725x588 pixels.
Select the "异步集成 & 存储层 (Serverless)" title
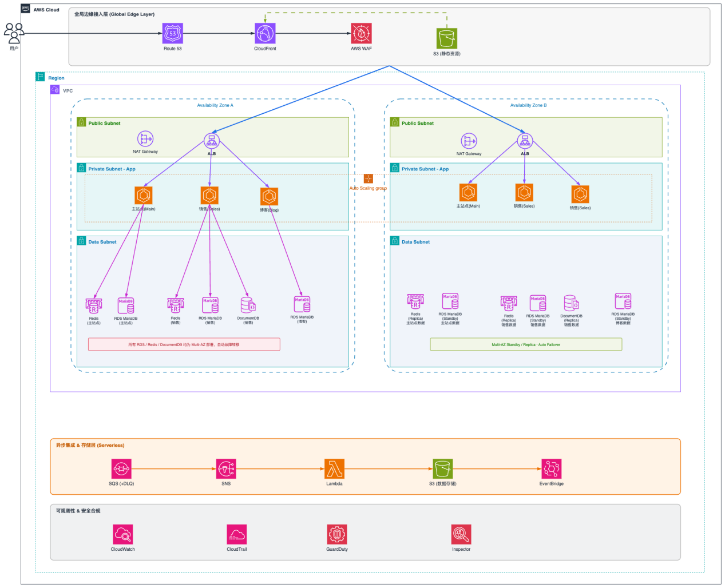click(x=90, y=445)
